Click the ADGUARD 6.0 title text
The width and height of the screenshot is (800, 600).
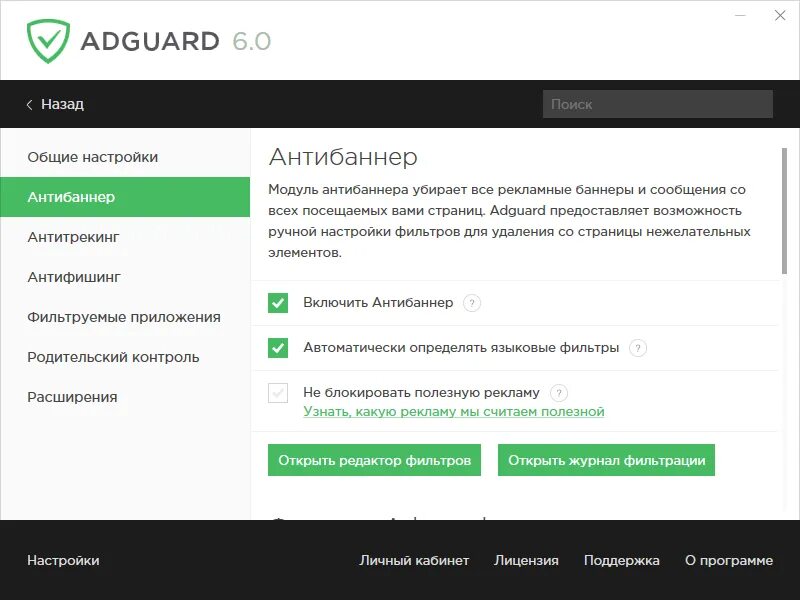(x=176, y=41)
